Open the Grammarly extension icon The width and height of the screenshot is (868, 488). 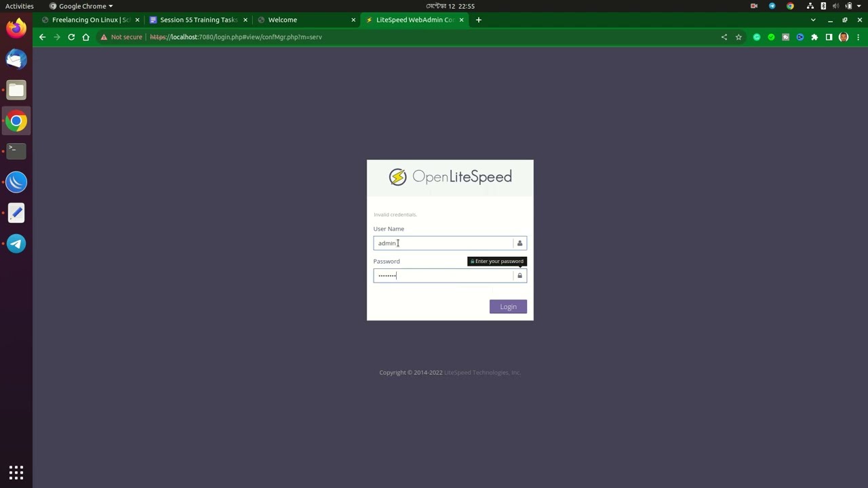[757, 37]
